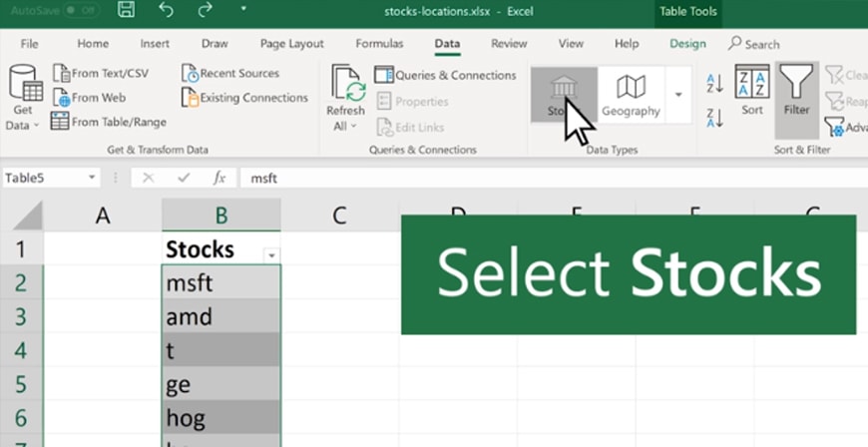The image size is (868, 447).
Task: Choose From Web data source
Action: (x=90, y=98)
